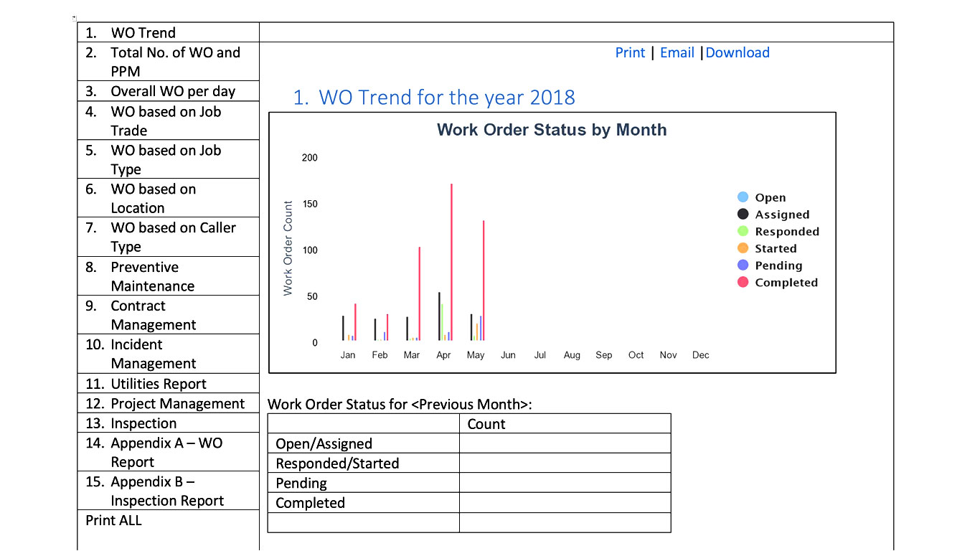Click the tall Completed bar for April
980x551 pixels.
point(451,258)
